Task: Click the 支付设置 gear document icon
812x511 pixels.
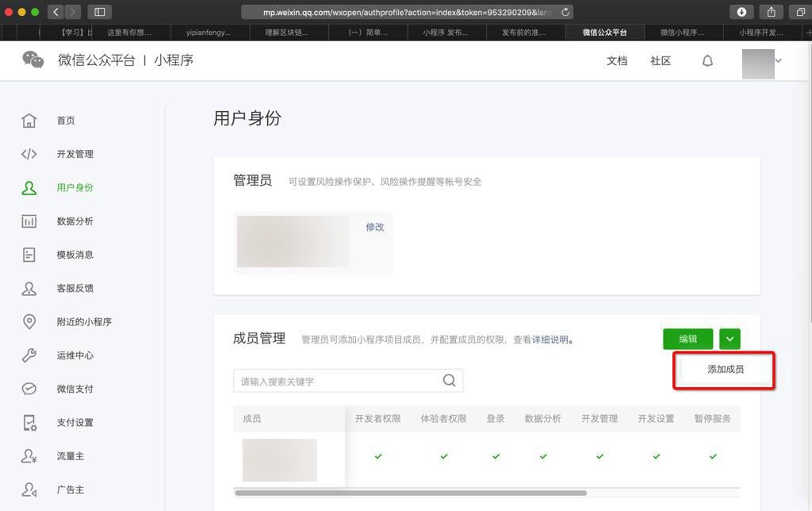Action: tap(29, 422)
